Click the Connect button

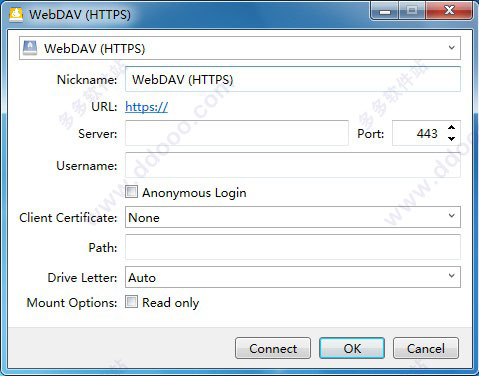point(273,348)
